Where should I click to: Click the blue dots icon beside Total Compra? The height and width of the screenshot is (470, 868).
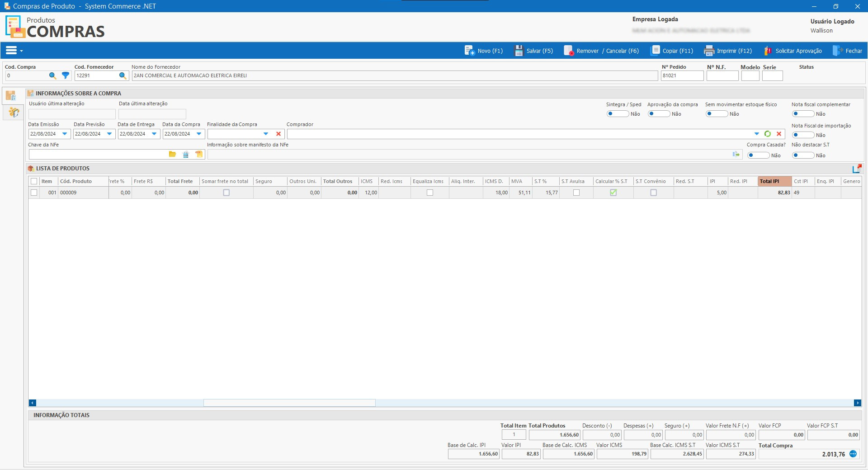point(853,454)
